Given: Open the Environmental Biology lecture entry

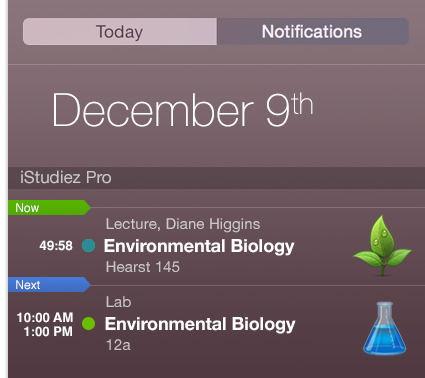Looking at the screenshot, I should (199, 246).
